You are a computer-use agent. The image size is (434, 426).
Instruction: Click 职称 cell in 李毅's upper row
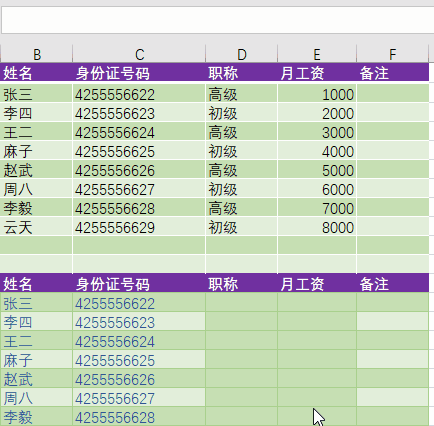(x=242, y=208)
